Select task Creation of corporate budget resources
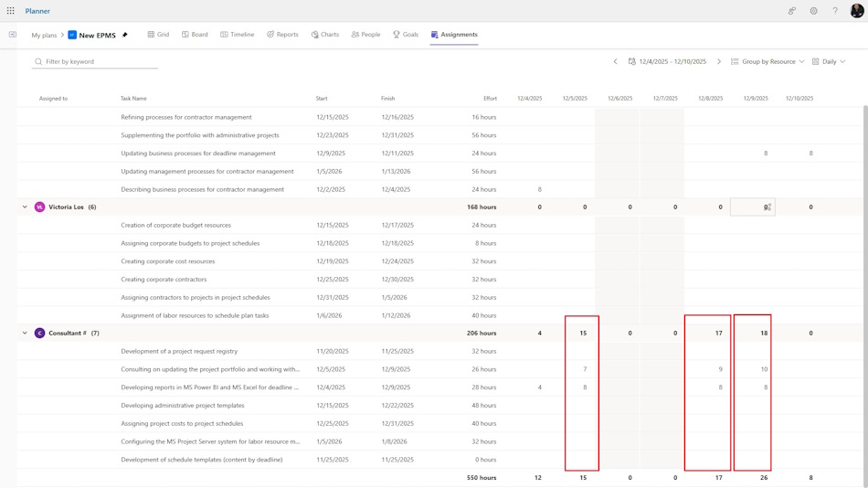The width and height of the screenshot is (868, 488). tap(175, 226)
